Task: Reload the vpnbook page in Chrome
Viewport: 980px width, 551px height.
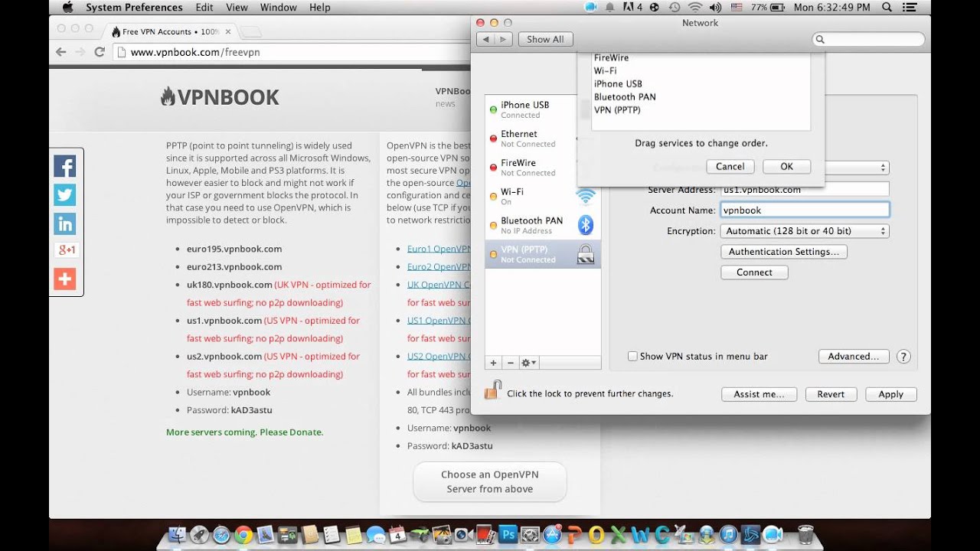Action: coord(99,52)
